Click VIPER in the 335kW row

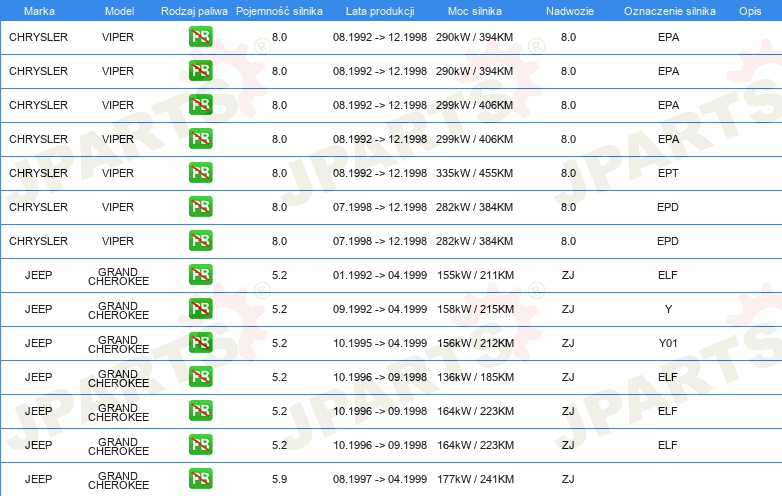(x=118, y=173)
